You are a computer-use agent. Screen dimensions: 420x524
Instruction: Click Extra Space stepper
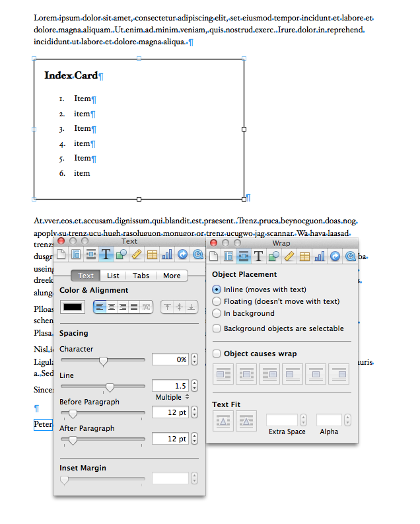click(x=303, y=420)
